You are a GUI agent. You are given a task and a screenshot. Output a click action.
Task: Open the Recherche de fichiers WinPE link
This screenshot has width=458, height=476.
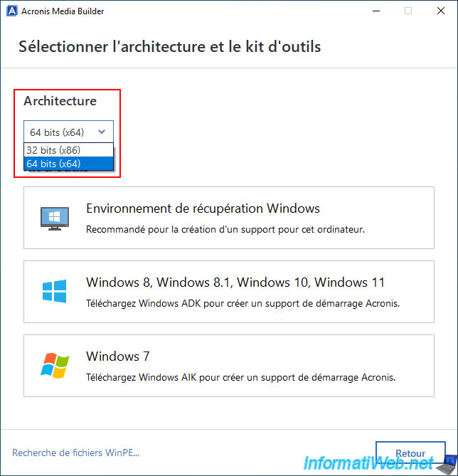pyautogui.click(x=76, y=453)
